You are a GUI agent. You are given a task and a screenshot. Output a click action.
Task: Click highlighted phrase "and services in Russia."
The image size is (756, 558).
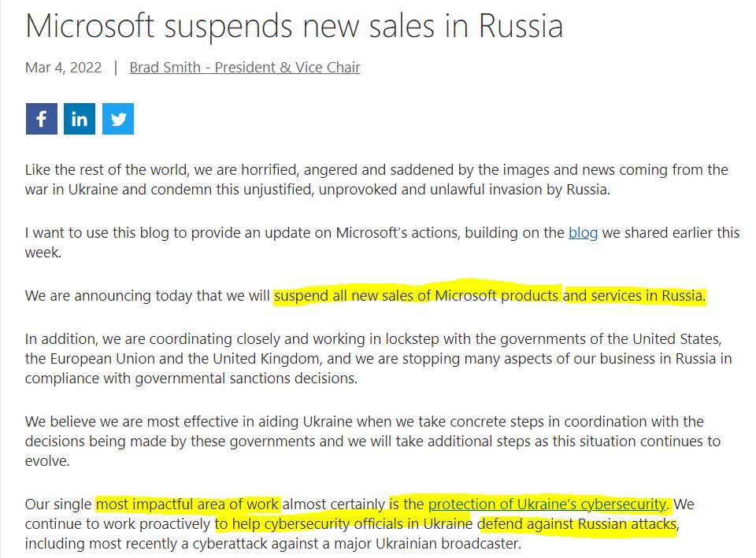[x=635, y=296]
